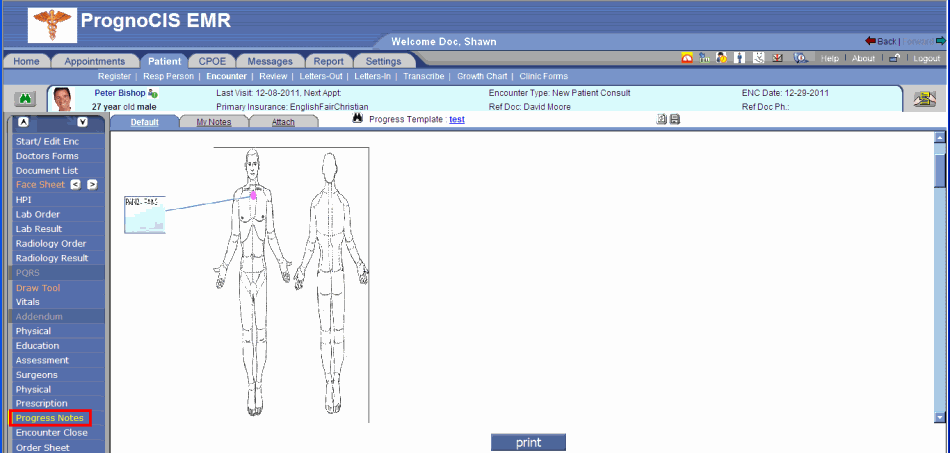Open the Report tab
The height and width of the screenshot is (453, 950).
click(x=328, y=61)
